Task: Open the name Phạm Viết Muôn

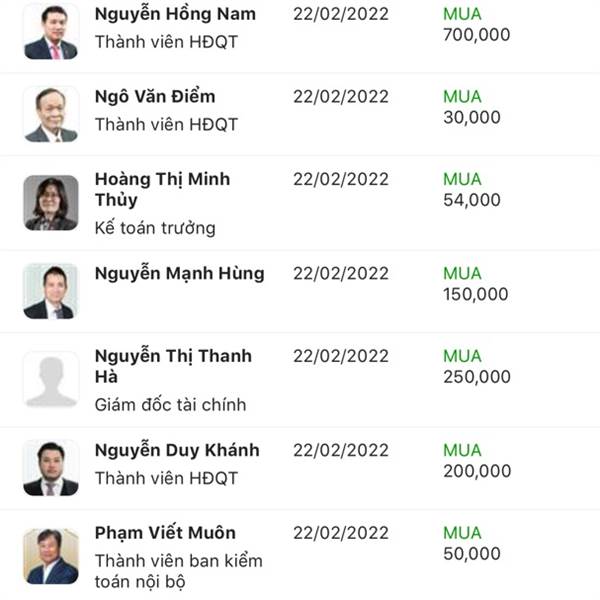Action: coord(165,533)
